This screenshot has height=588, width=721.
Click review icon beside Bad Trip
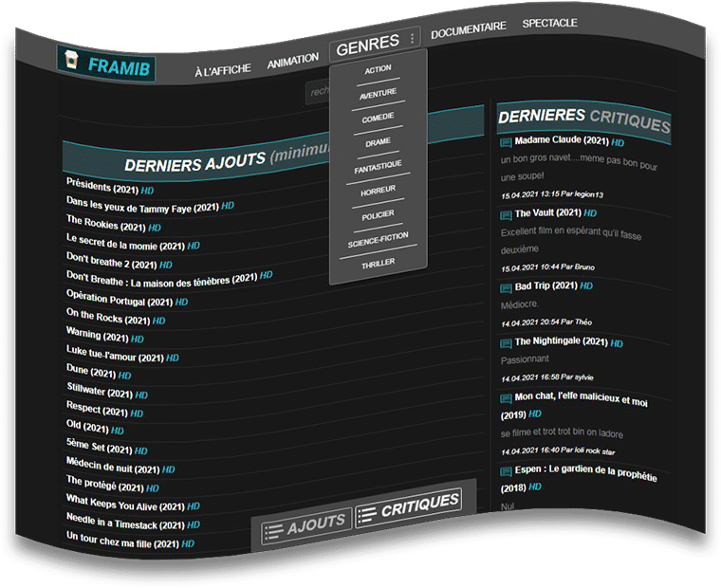[506, 285]
